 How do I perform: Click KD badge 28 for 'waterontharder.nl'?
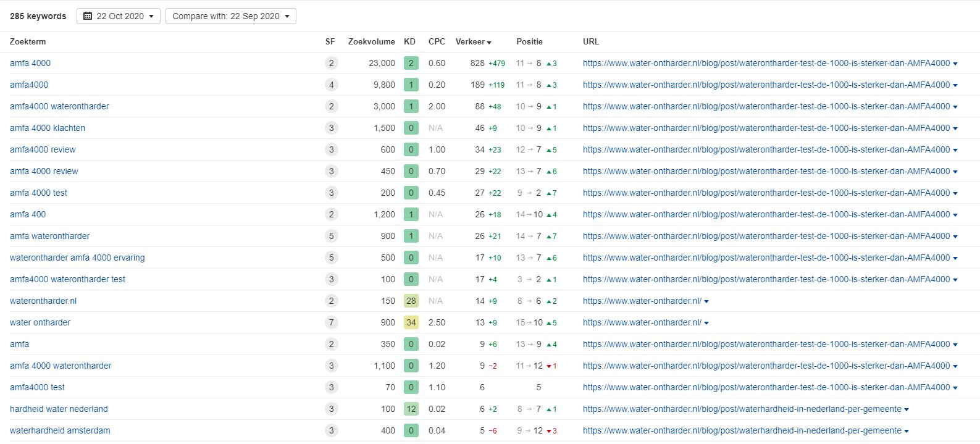(411, 301)
